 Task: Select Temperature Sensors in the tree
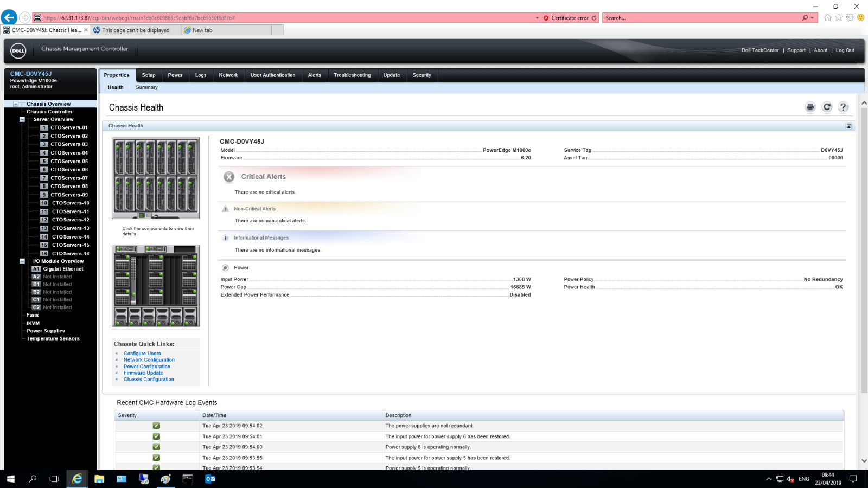[x=53, y=339]
